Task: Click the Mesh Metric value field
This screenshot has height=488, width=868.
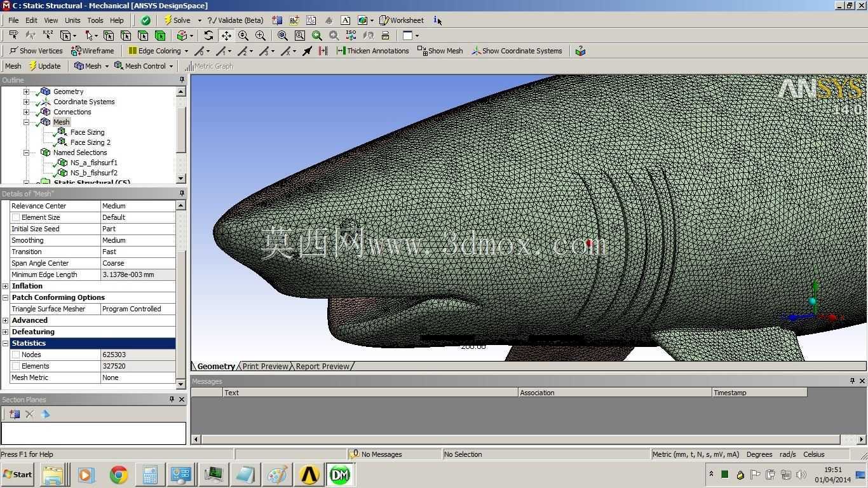Action: click(x=138, y=377)
